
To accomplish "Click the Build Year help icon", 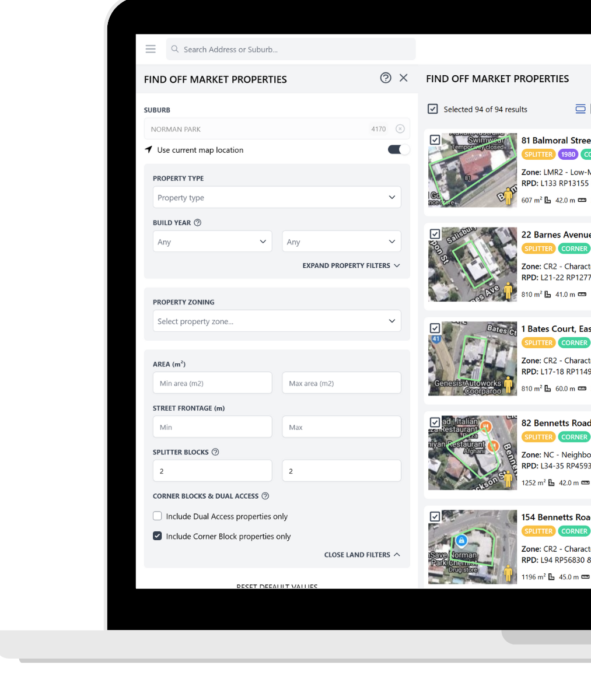I will pyautogui.click(x=198, y=223).
